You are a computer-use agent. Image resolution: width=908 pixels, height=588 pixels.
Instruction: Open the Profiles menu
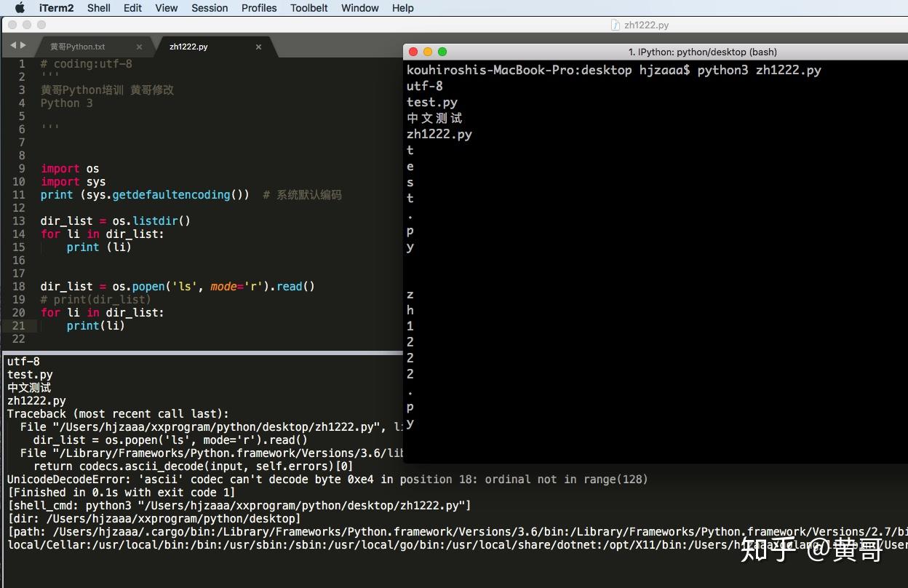(259, 8)
